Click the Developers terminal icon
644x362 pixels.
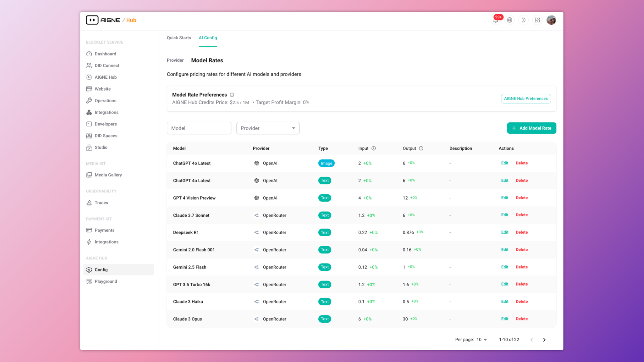[x=89, y=124]
